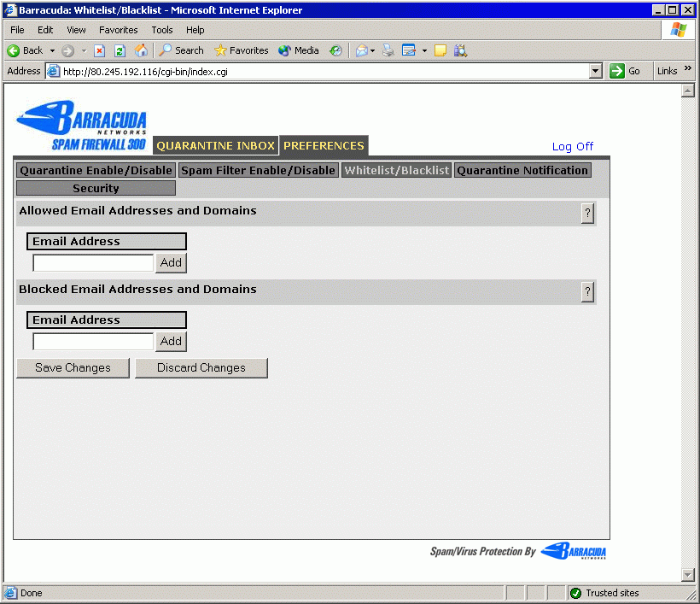The image size is (700, 604).
Task: Open the Back button history dropdown arrow
Action: (52, 50)
